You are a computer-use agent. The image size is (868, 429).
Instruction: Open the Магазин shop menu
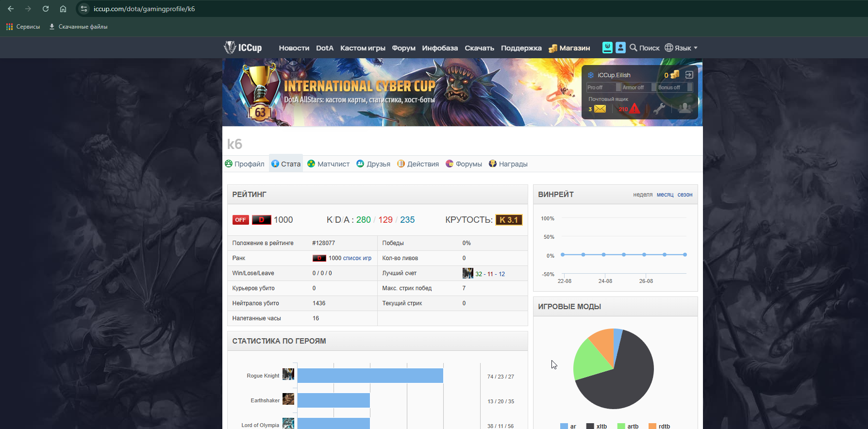[569, 48]
